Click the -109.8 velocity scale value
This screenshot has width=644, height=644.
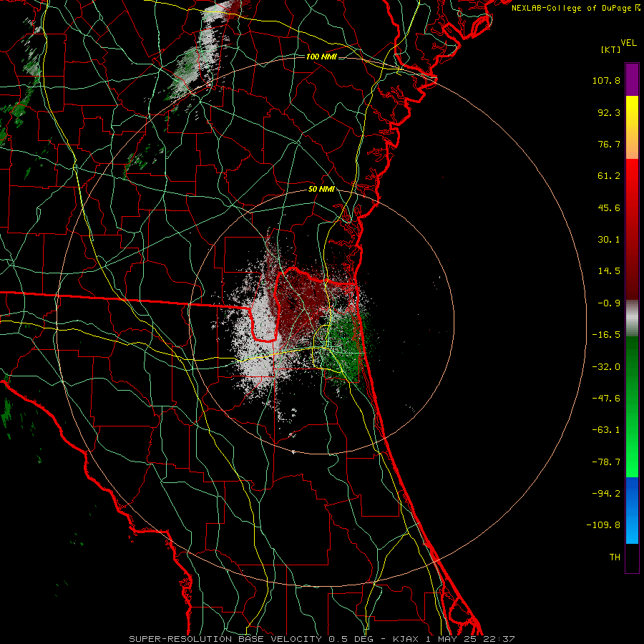[x=603, y=525]
